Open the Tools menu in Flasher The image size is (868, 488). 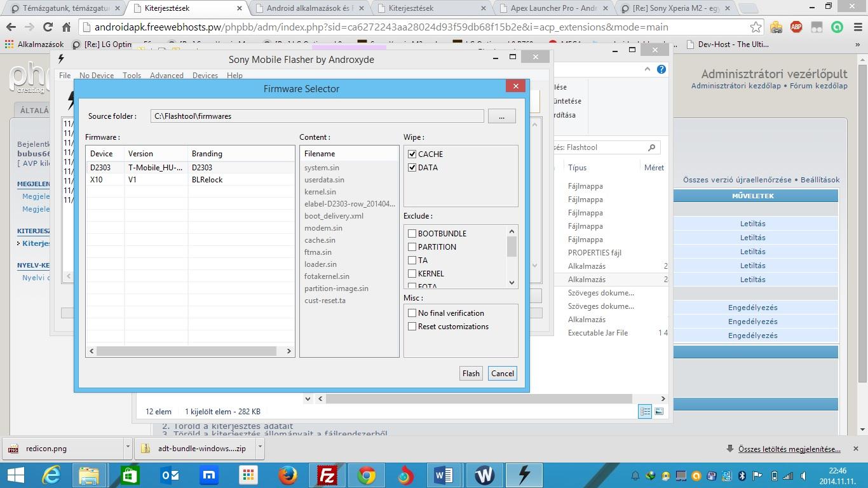(x=132, y=75)
